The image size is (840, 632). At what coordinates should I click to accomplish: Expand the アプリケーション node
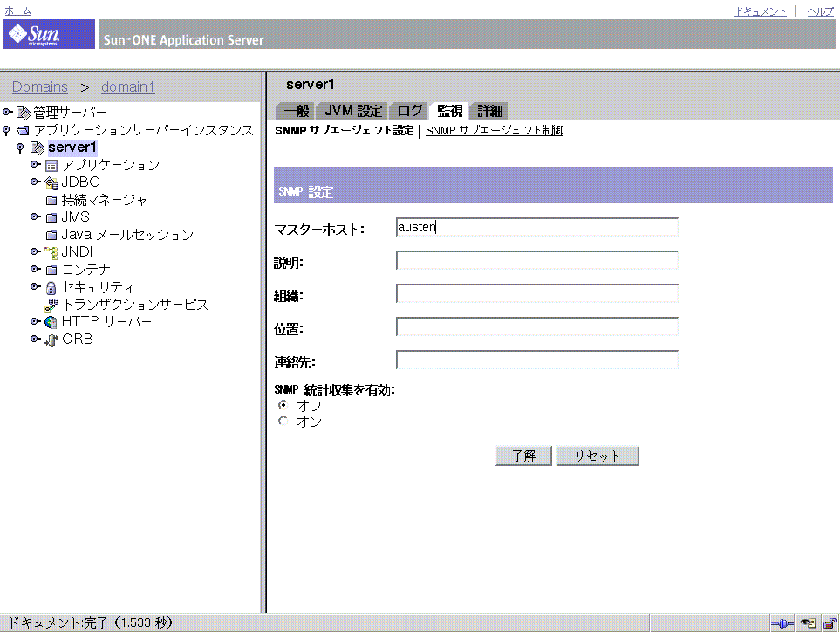[36, 165]
